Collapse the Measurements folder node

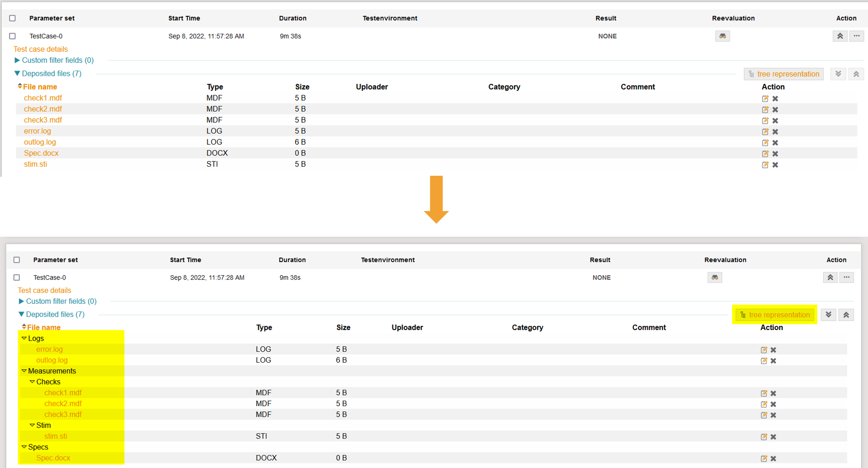click(x=24, y=371)
